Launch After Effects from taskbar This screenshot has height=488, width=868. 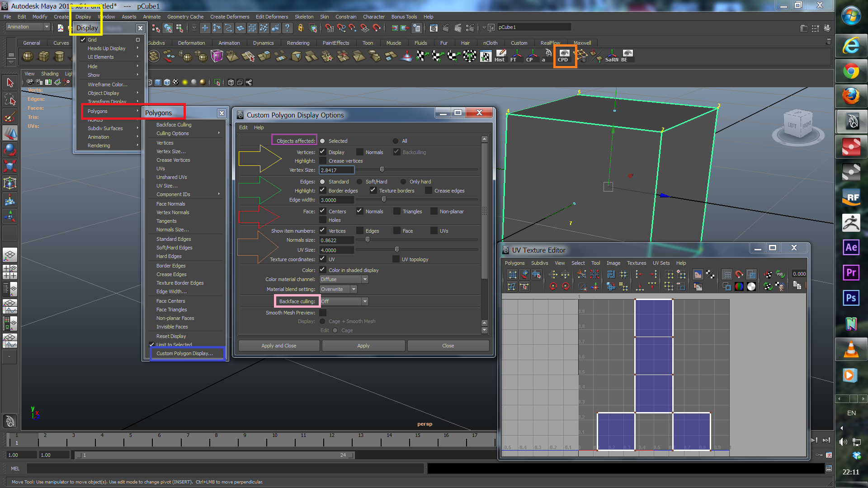click(851, 247)
